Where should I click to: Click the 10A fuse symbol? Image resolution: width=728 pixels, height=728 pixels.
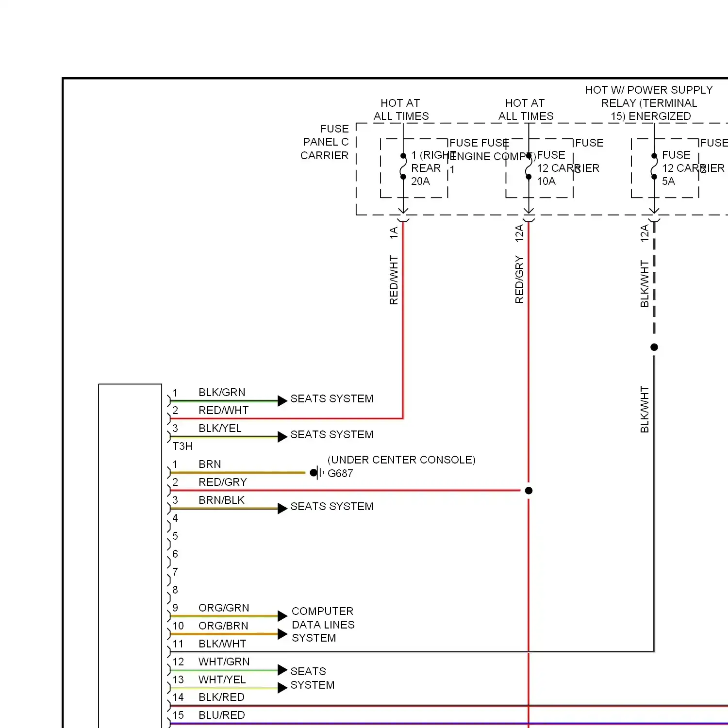click(x=529, y=166)
